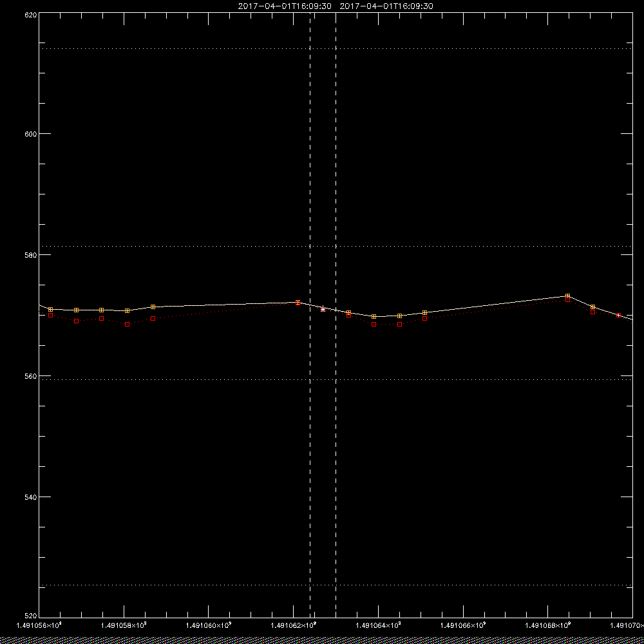Click the second 2017-04-01T16:09:30 timestamp in the title
Image resolution: width=644 pixels, height=644 pixels.
386,6
